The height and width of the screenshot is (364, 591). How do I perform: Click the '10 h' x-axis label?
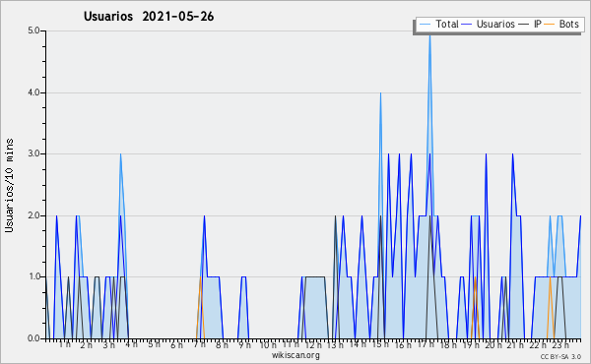pyautogui.click(x=267, y=344)
